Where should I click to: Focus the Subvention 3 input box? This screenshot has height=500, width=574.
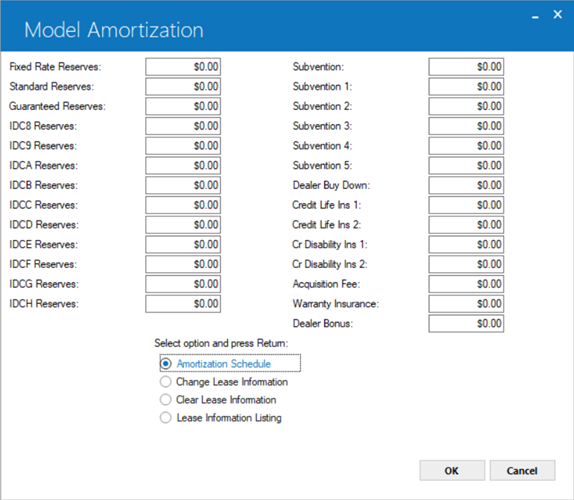[466, 126]
